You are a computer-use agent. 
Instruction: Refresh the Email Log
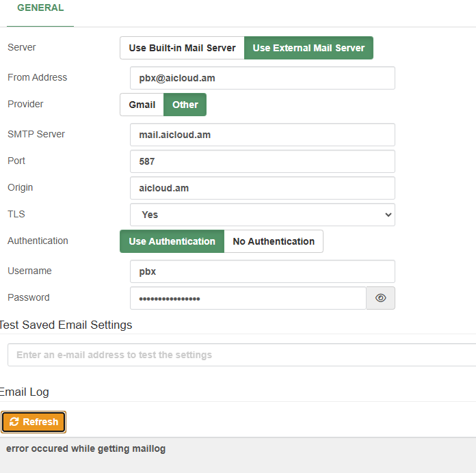(x=34, y=422)
